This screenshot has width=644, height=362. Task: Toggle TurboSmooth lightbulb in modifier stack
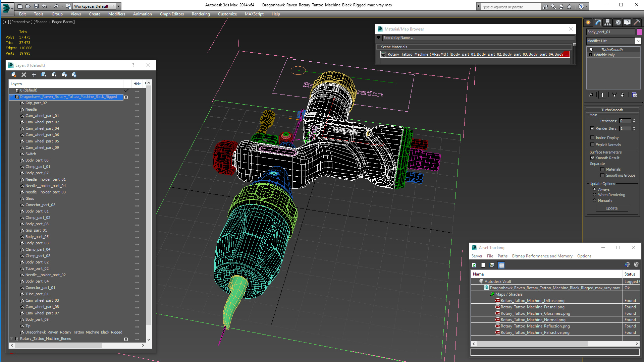(591, 49)
